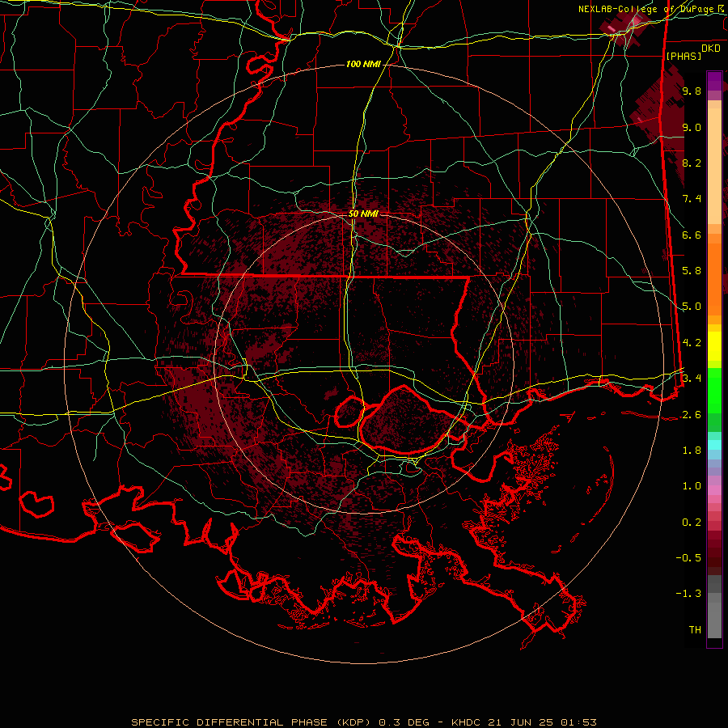Screen dimensions: 728x728
Task: Click the 9.0 value on the scale
Action: pyautogui.click(x=692, y=127)
